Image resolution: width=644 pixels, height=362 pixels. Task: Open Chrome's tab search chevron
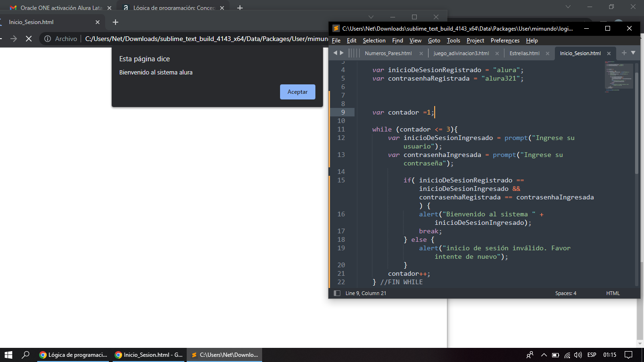click(x=371, y=17)
